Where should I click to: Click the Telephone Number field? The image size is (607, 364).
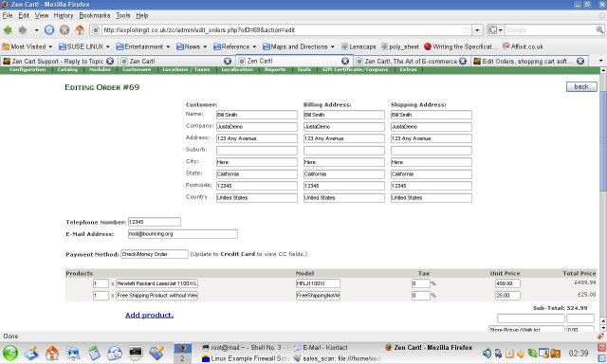coord(155,222)
